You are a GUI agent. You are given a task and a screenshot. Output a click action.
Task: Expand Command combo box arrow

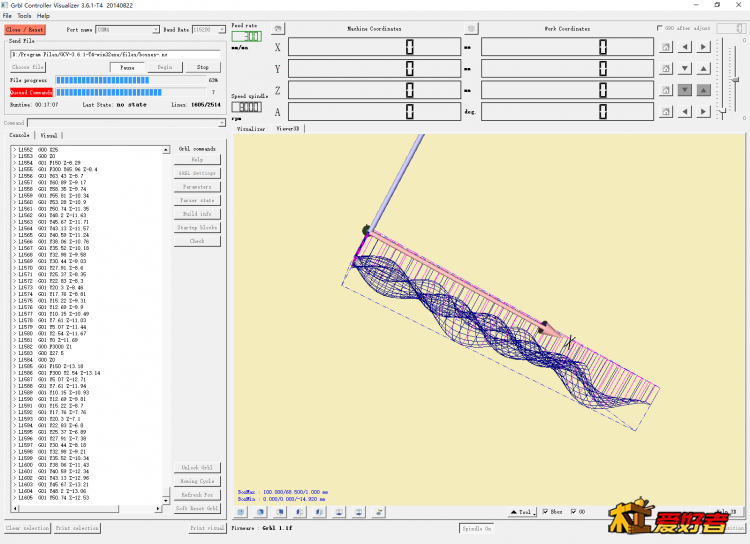(x=221, y=123)
